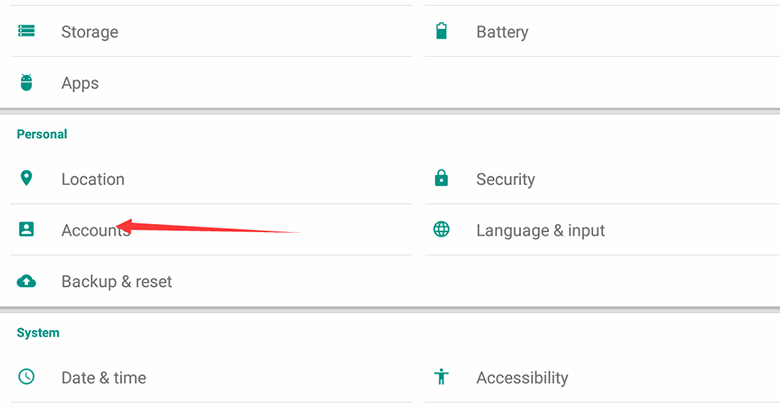
Task: Select Backup & reset
Action: coord(117,281)
